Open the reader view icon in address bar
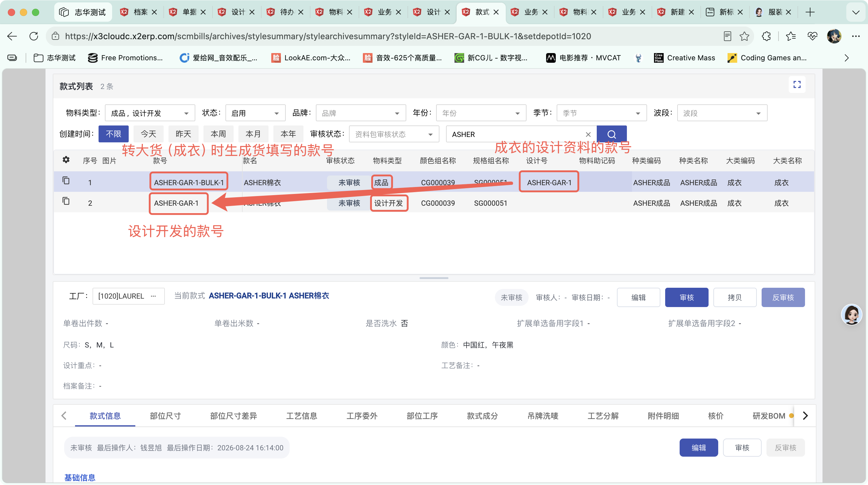 pos(727,36)
